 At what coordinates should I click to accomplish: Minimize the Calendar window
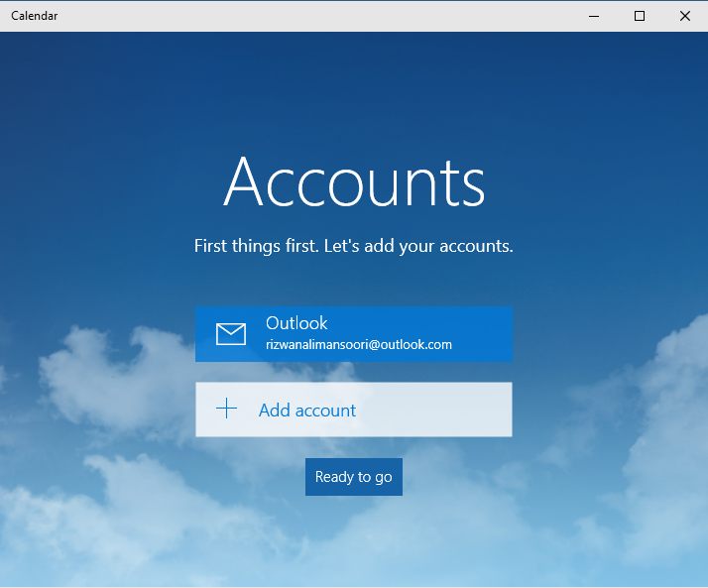594,16
